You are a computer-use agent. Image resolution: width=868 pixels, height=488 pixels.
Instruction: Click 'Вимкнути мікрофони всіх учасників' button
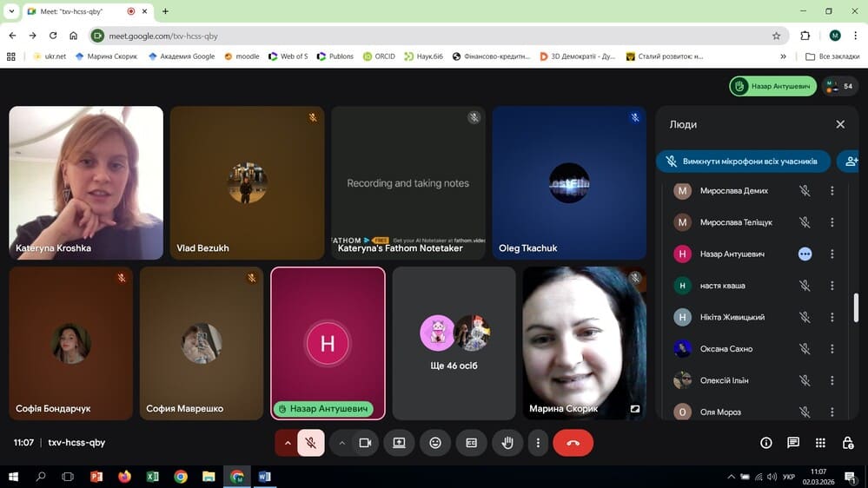tap(742, 162)
